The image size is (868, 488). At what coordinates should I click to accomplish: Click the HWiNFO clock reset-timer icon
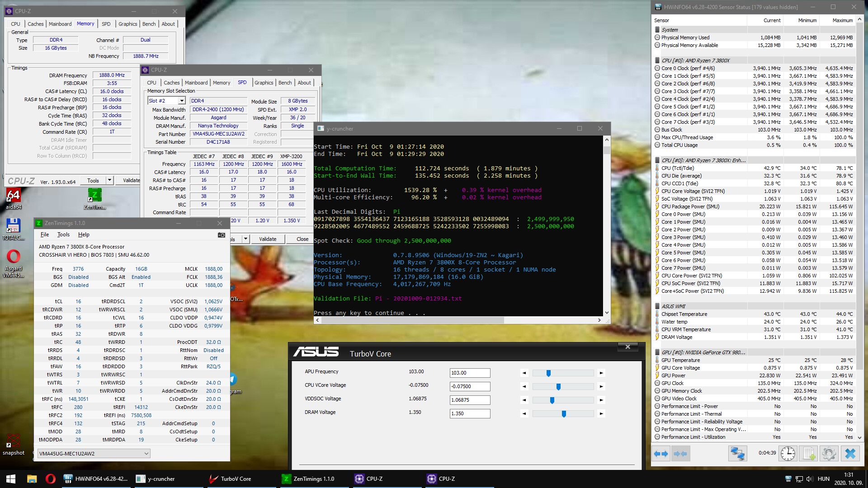(x=788, y=453)
